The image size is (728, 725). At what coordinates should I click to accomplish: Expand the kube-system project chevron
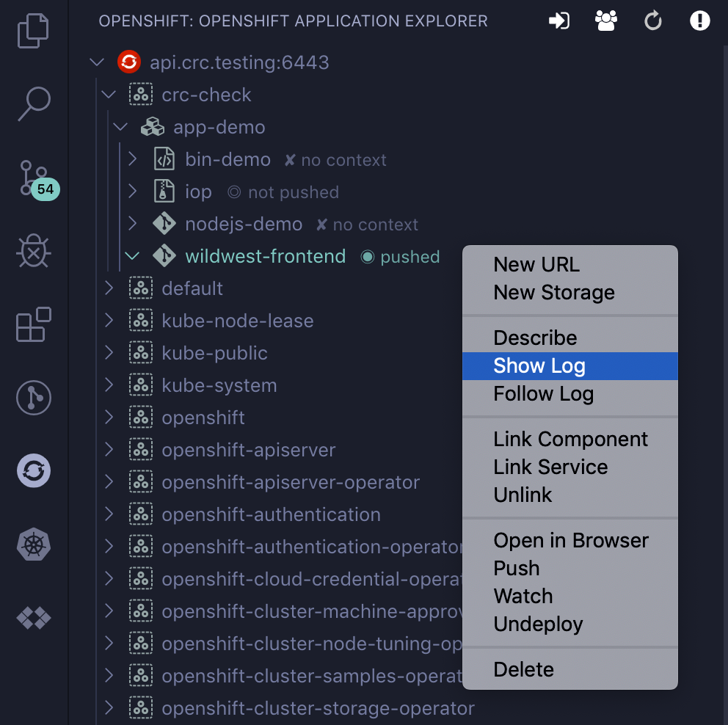point(109,385)
